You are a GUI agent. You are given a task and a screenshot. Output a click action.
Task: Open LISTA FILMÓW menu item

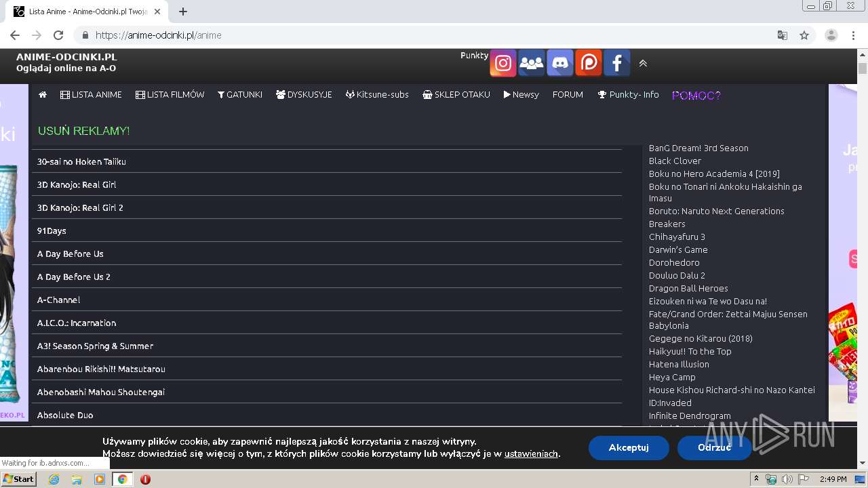click(170, 95)
